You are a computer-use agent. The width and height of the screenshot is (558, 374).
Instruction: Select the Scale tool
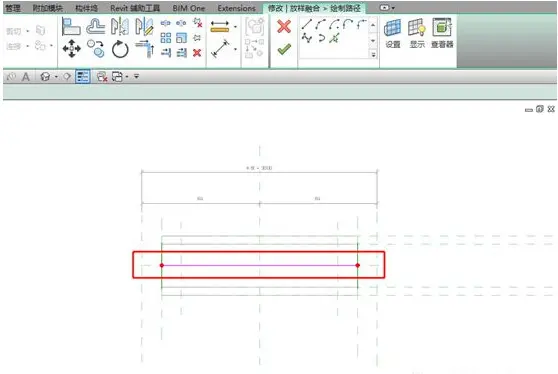click(181, 38)
